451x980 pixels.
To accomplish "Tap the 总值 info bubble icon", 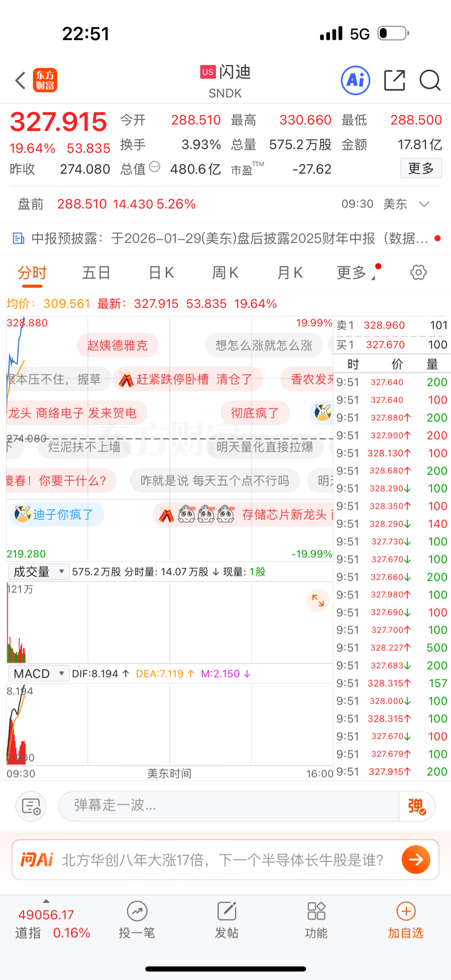I will (154, 167).
